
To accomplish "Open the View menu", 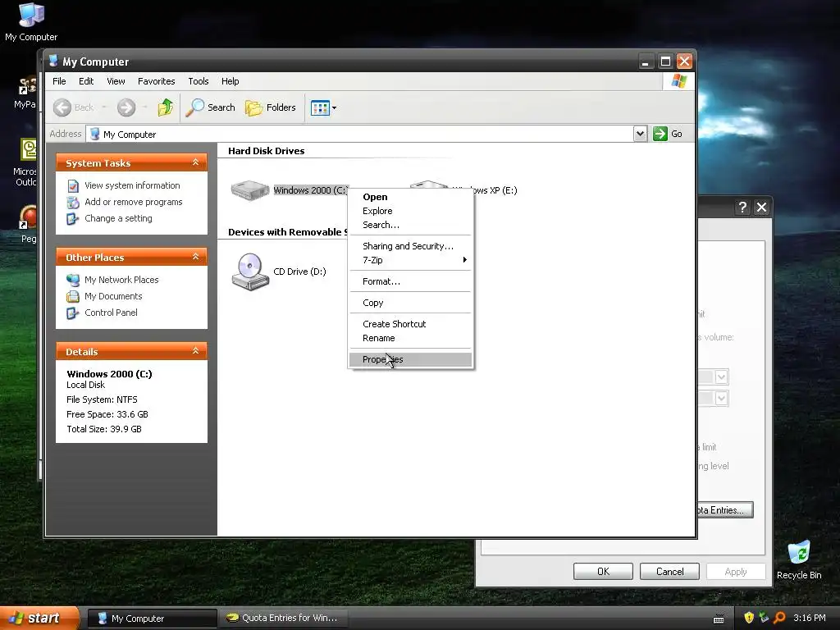I will coord(116,81).
